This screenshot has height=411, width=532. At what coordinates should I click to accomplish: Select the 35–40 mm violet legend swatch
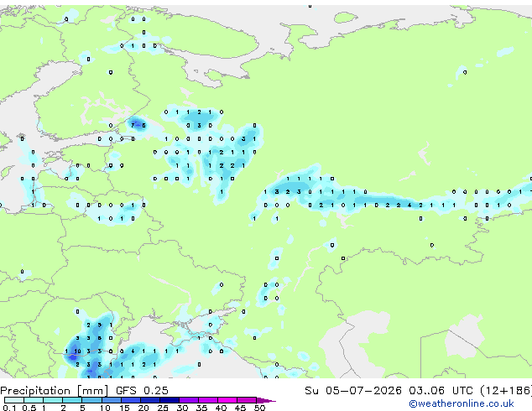click(x=207, y=400)
